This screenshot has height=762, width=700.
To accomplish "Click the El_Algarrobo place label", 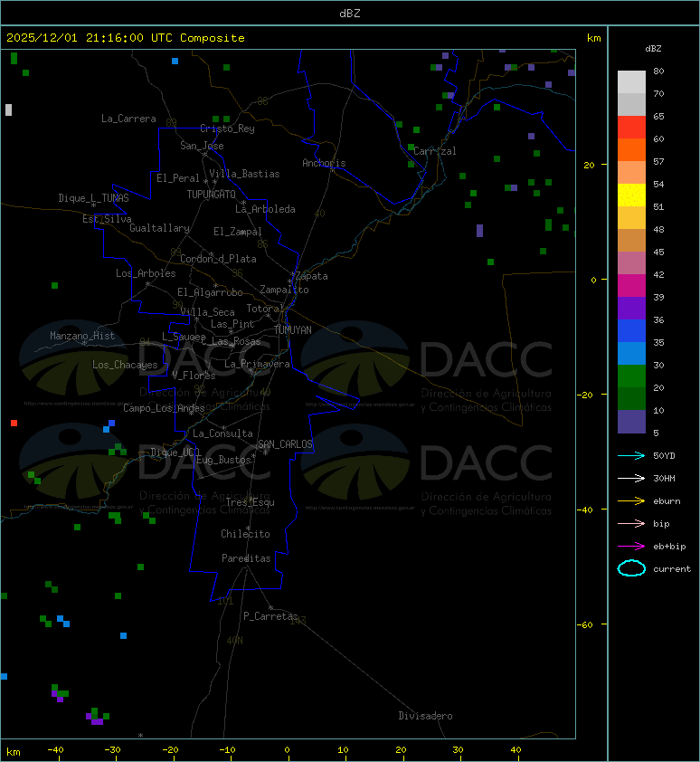I will tap(210, 292).
